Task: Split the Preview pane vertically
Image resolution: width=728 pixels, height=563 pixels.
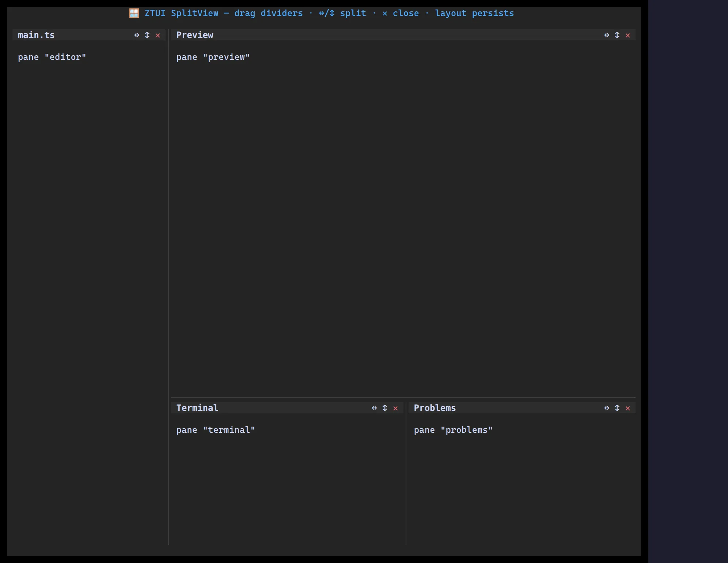Action: tap(617, 35)
